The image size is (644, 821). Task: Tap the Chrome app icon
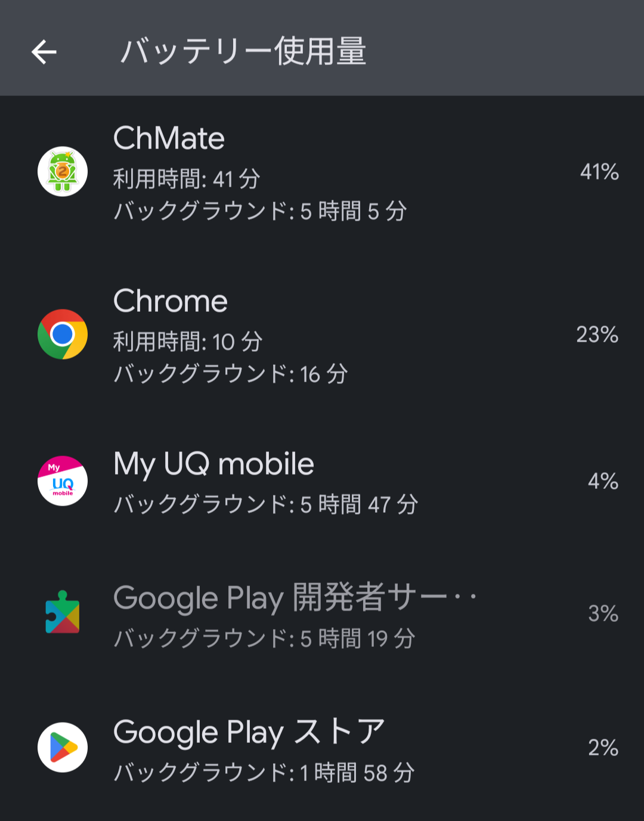click(x=63, y=334)
